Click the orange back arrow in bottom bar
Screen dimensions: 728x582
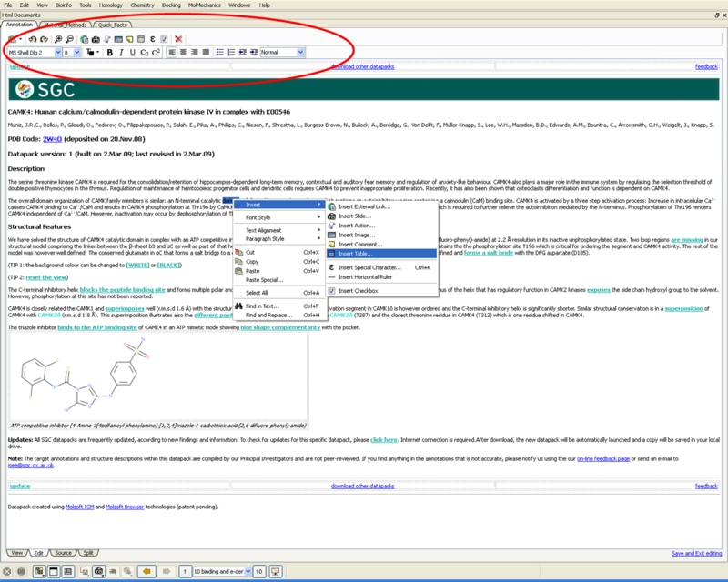145,571
